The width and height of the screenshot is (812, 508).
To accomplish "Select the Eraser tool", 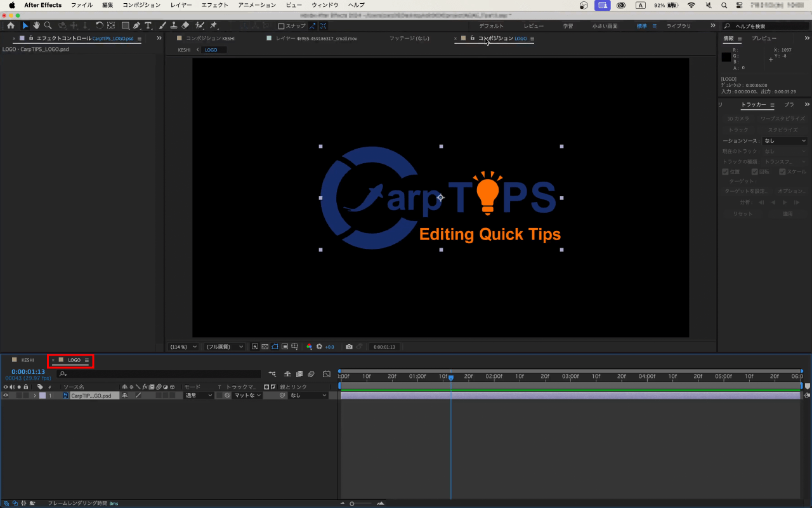I will click(185, 26).
